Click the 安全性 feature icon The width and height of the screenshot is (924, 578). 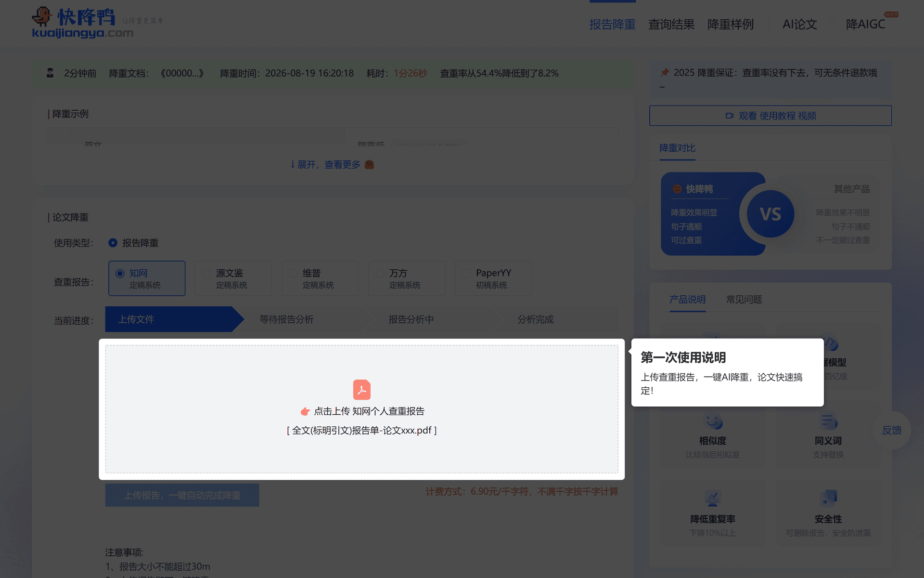click(828, 498)
